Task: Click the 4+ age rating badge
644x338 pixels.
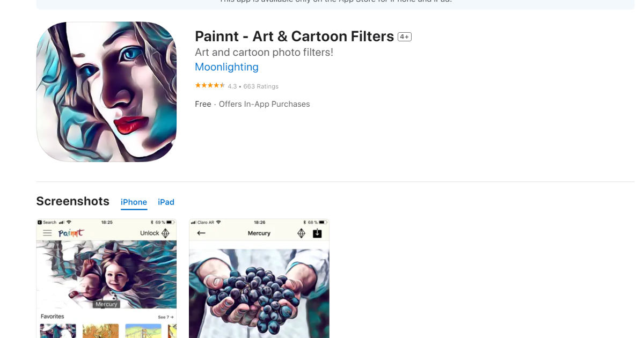Action: (x=404, y=37)
